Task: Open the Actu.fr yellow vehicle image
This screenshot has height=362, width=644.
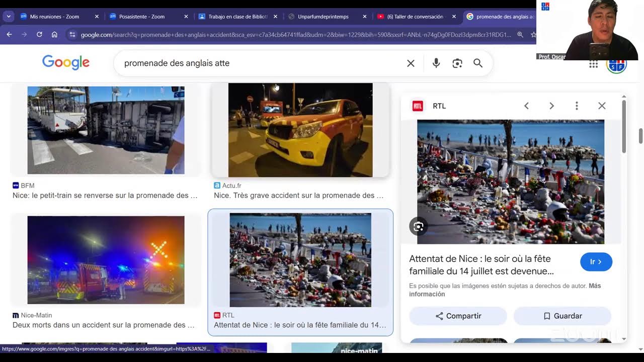Action: [300, 130]
